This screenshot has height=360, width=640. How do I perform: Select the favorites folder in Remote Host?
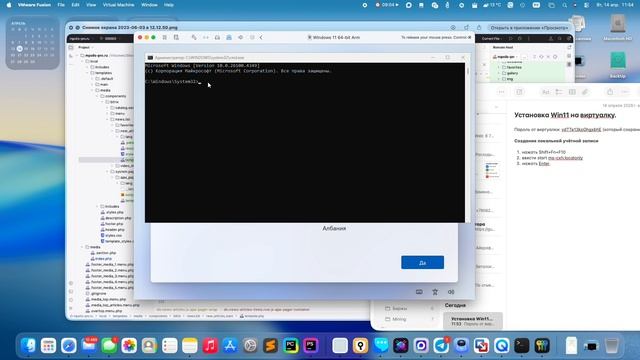[x=513, y=67]
